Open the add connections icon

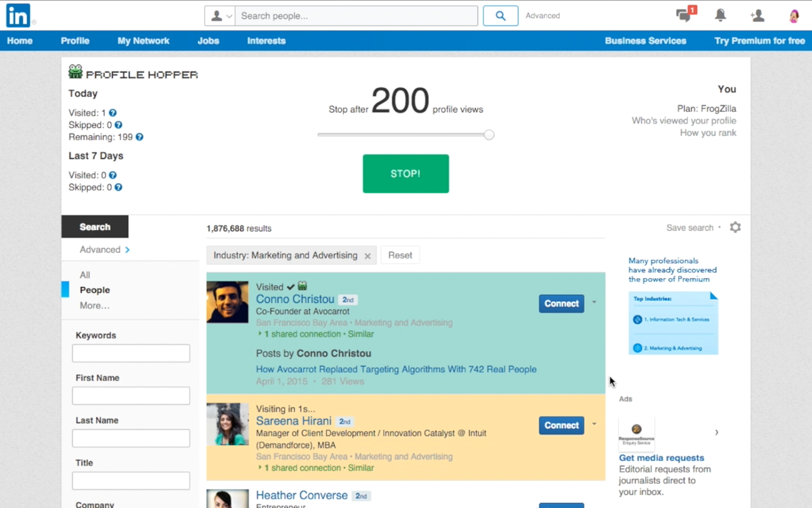(x=757, y=16)
